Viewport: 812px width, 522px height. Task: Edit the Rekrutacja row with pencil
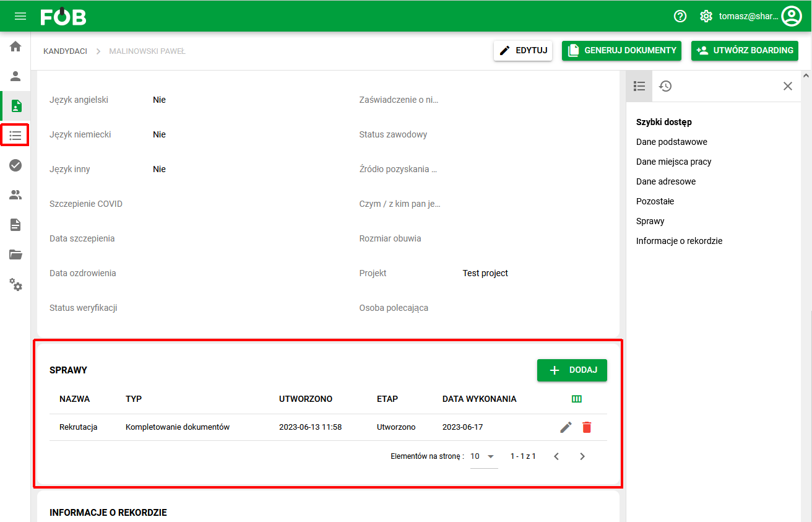566,427
